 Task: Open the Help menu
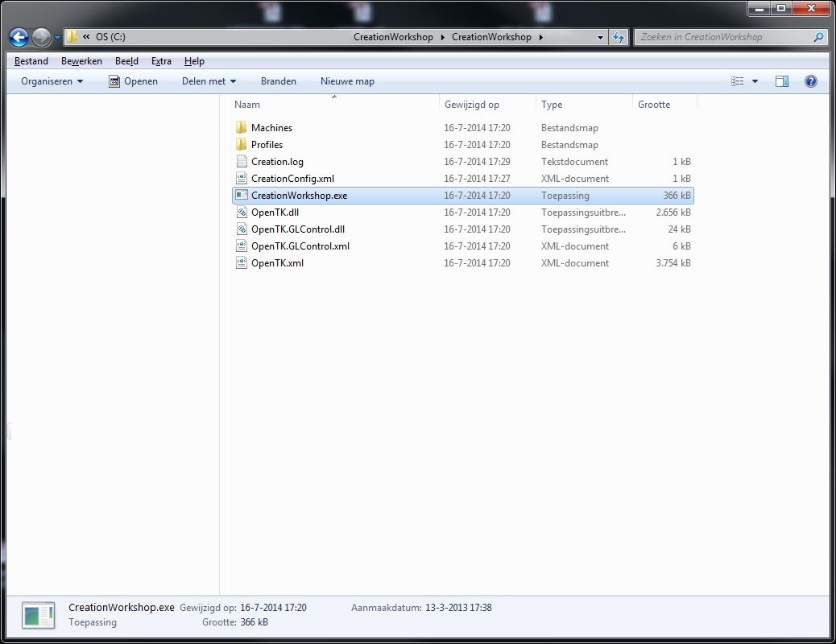pyautogui.click(x=194, y=60)
